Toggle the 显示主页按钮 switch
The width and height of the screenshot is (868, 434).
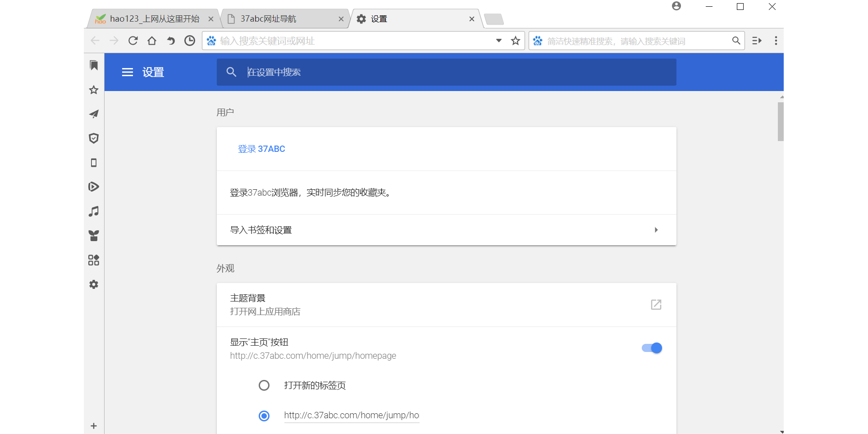click(652, 348)
